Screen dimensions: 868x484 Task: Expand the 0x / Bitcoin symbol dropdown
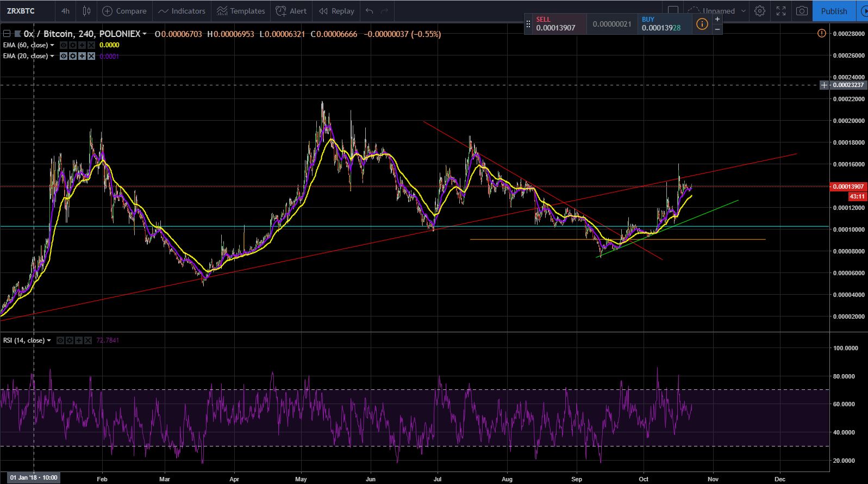145,34
